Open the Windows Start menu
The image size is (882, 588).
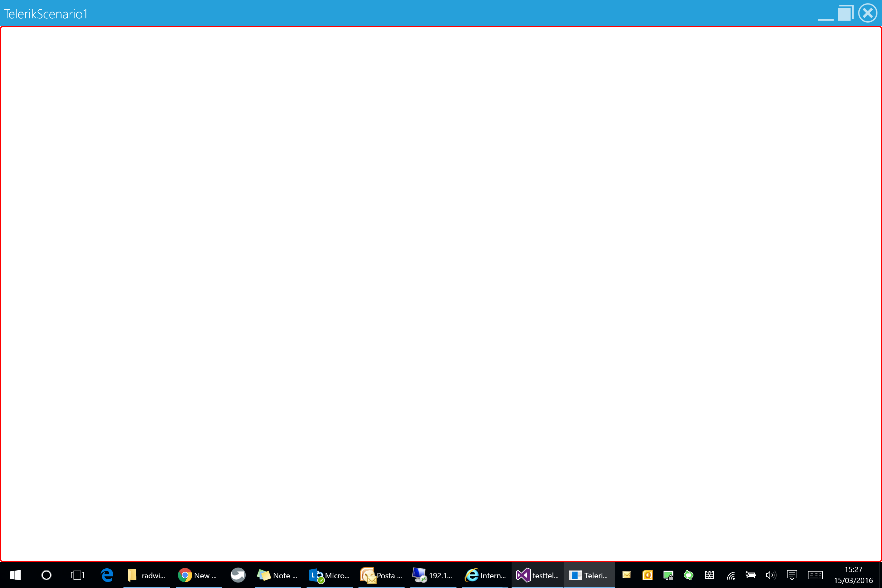[x=15, y=575]
